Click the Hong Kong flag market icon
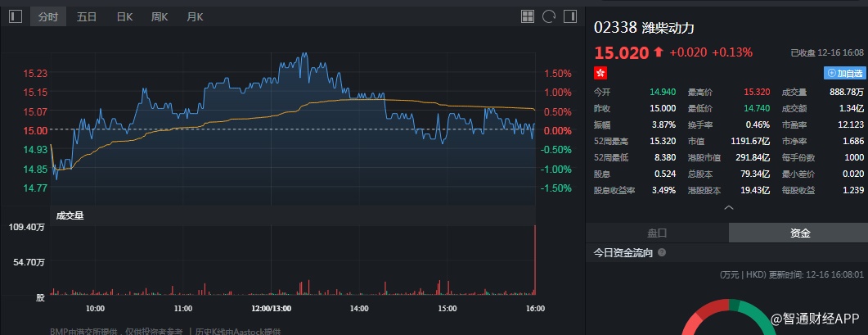 click(x=600, y=73)
